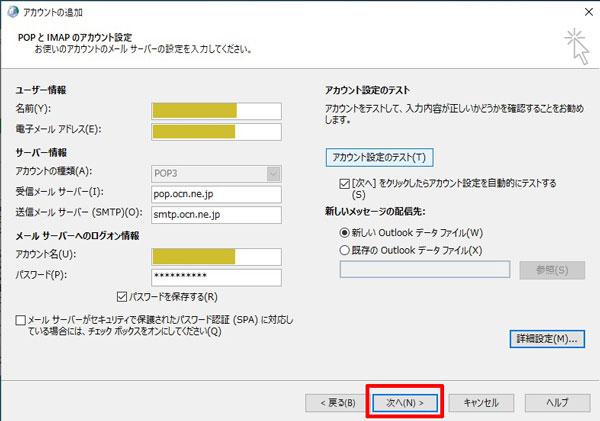Click the cursor sparkle icon in the header
The height and width of the screenshot is (421, 600).
pos(577,46)
